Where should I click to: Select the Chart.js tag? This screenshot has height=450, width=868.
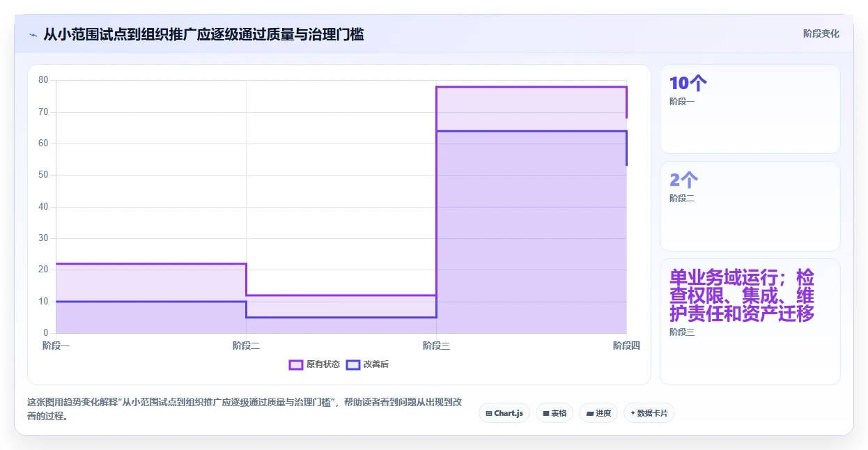click(504, 413)
